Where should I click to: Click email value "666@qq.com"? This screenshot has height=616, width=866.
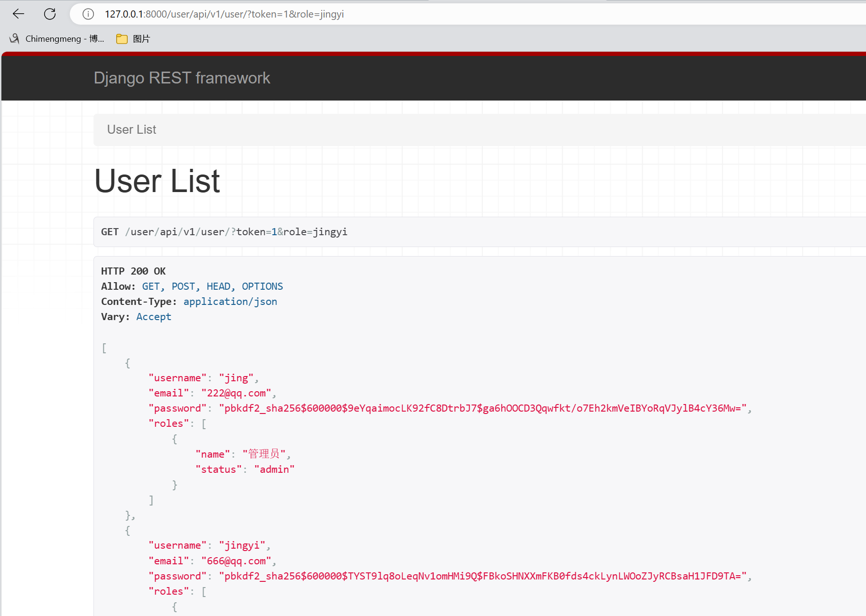click(236, 561)
